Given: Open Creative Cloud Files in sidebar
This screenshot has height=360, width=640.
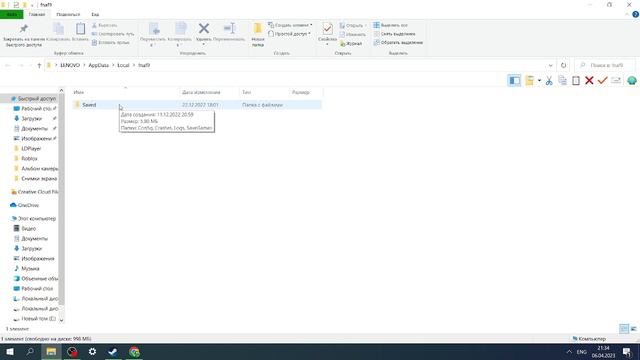Looking at the screenshot, I should click(x=34, y=192).
